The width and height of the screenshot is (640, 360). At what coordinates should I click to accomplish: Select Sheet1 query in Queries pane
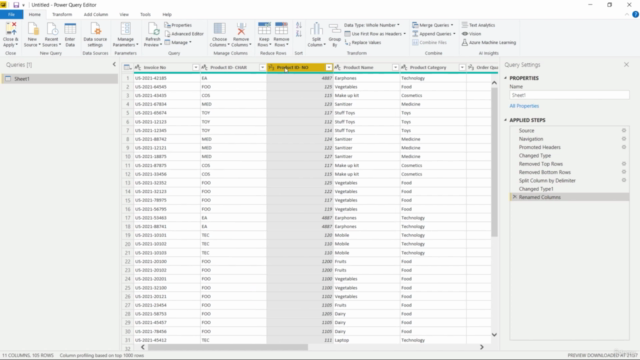[60, 79]
